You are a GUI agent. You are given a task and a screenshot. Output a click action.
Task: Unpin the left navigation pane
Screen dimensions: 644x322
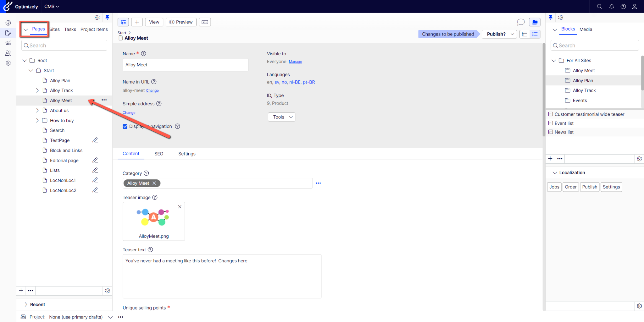[107, 17]
